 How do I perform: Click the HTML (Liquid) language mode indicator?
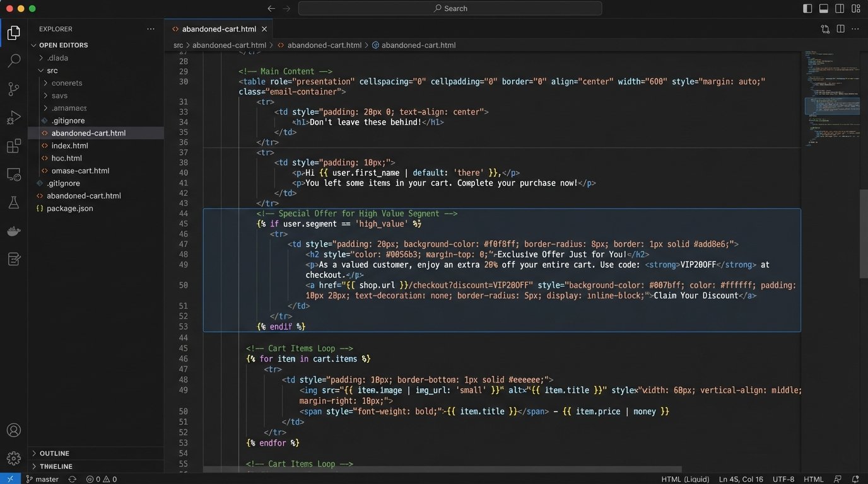tap(684, 479)
